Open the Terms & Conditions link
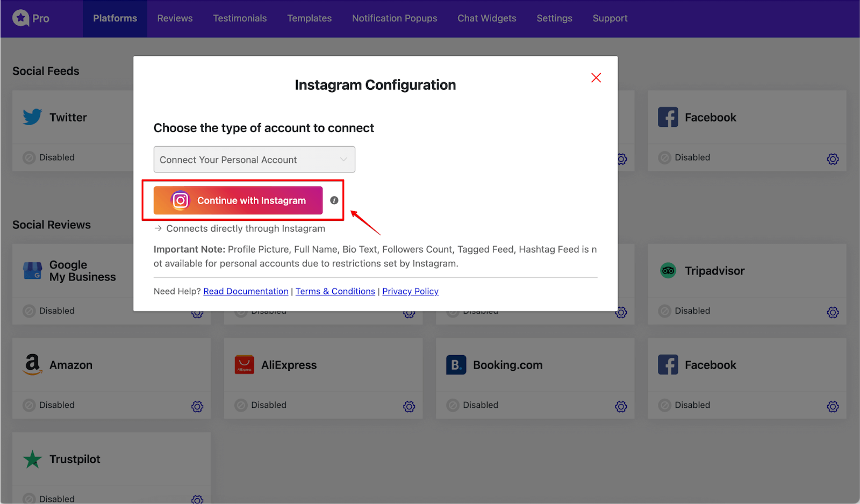Screen dimensions: 860x504 click(x=335, y=291)
